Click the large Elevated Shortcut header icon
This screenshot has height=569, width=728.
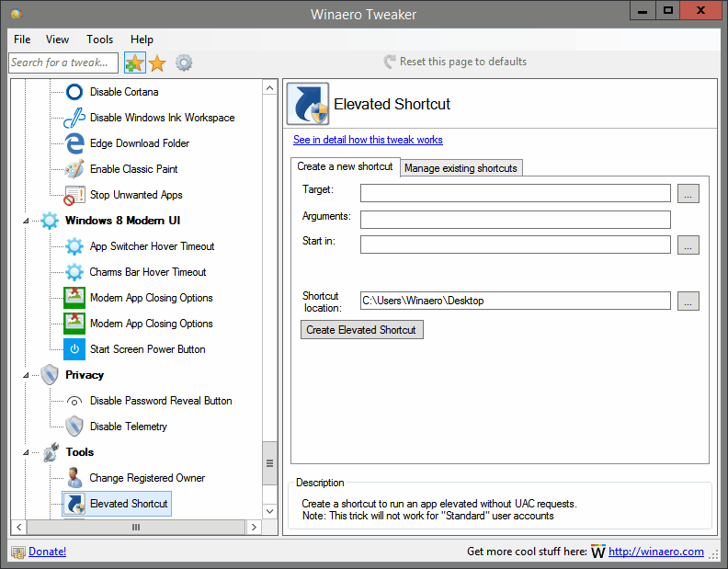pyautogui.click(x=308, y=104)
